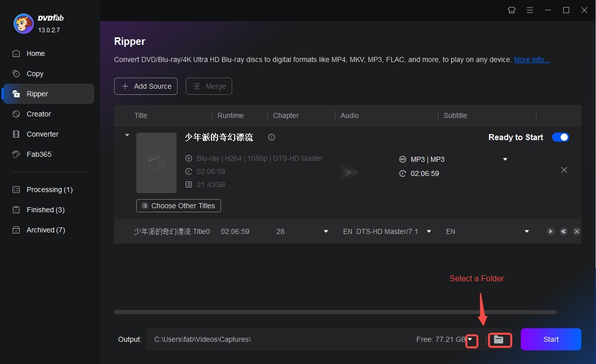The width and height of the screenshot is (596, 364).
Task: Click the Audio column header
Action: (x=349, y=115)
